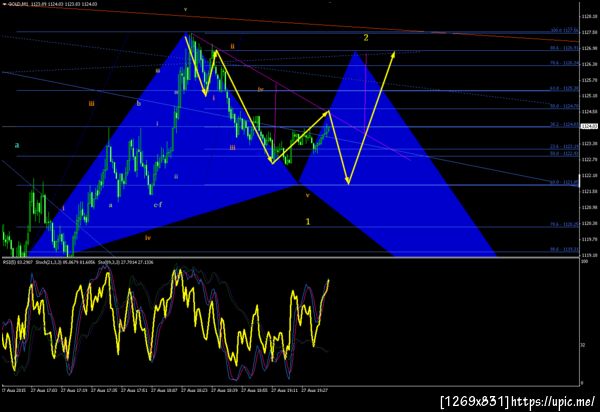Click the 27 Aug 18:23 time axis label

click(x=194, y=391)
